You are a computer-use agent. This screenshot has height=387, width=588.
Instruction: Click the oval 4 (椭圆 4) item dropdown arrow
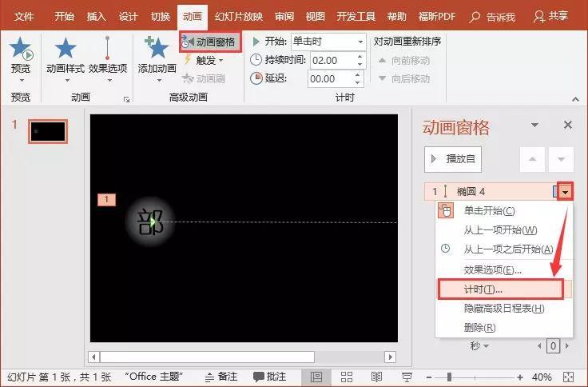tap(565, 193)
